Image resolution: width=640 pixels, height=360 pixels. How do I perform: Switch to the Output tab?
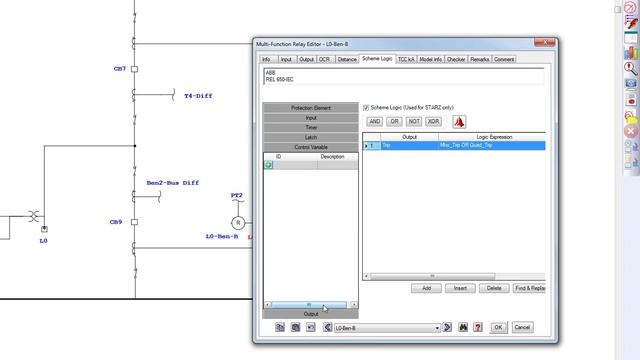pyautogui.click(x=306, y=59)
